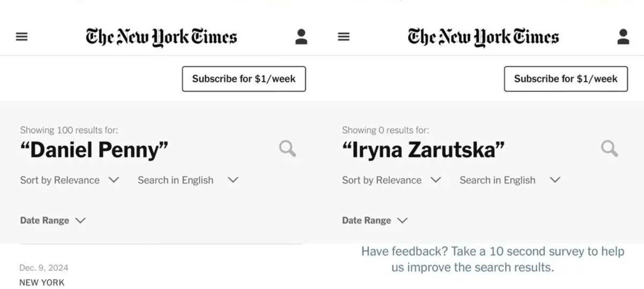
Task: Open Search in English dropdown on left page
Action: 188,180
